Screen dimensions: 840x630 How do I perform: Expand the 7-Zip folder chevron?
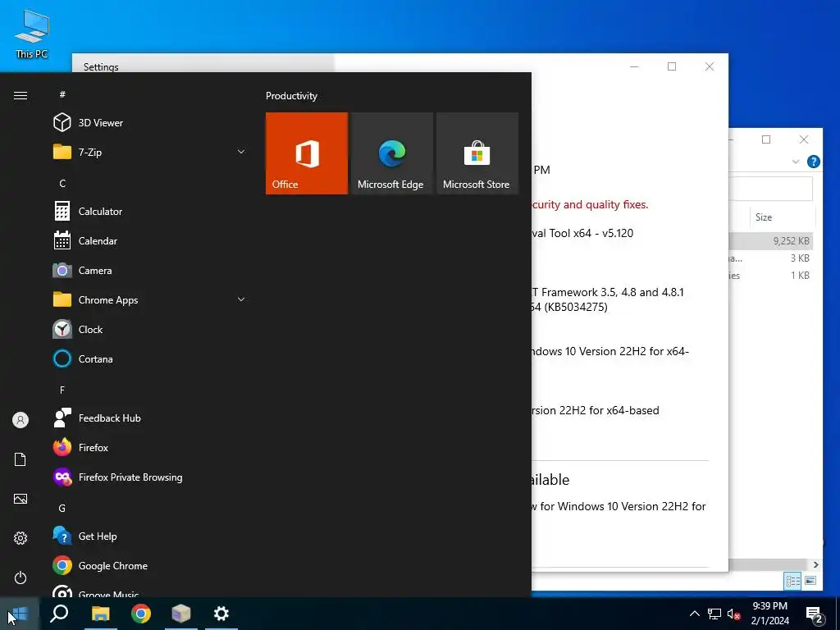click(241, 152)
